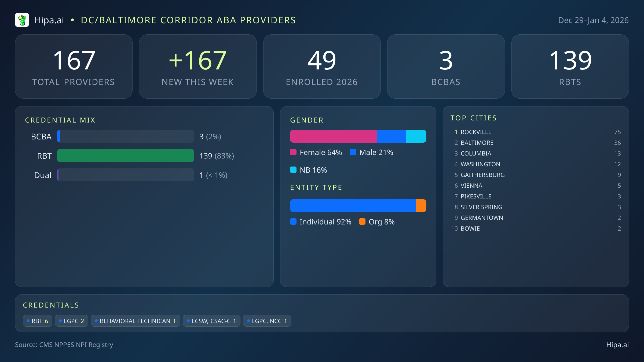Click the Individual legend square
The width and height of the screenshot is (644, 362).
tap(294, 222)
